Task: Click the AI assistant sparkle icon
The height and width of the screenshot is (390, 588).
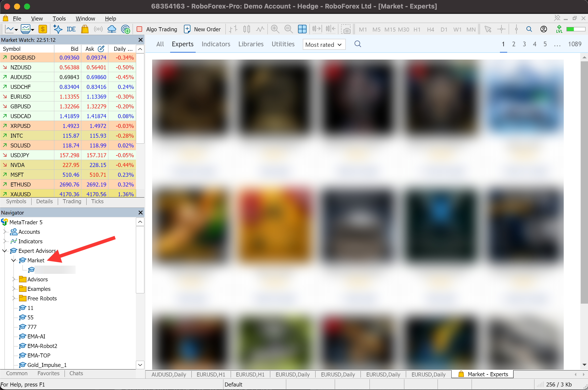Action: 58,29
